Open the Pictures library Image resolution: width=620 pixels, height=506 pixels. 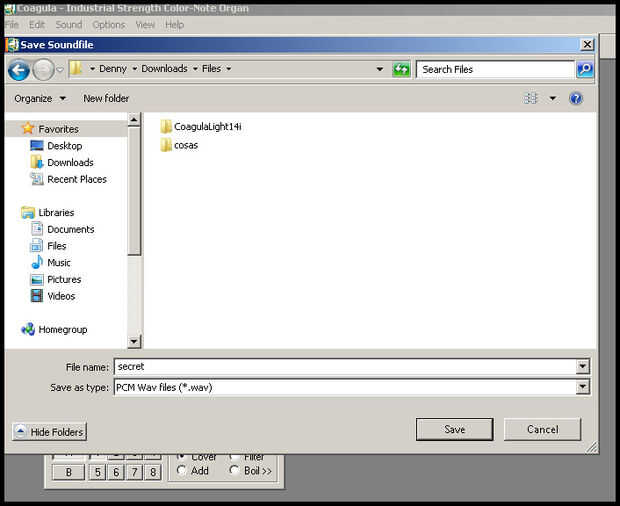point(56,279)
